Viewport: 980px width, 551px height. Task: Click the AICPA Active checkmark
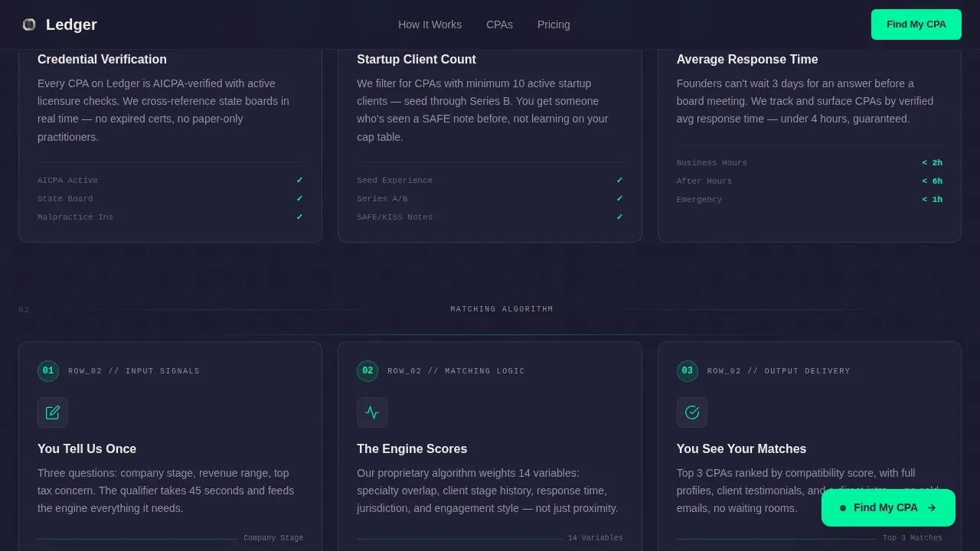pos(299,181)
